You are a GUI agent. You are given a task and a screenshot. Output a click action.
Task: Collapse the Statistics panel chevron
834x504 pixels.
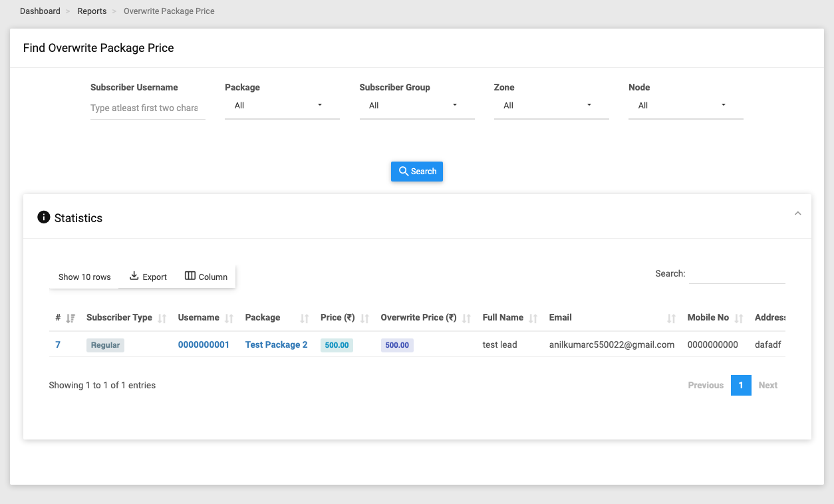(x=797, y=213)
